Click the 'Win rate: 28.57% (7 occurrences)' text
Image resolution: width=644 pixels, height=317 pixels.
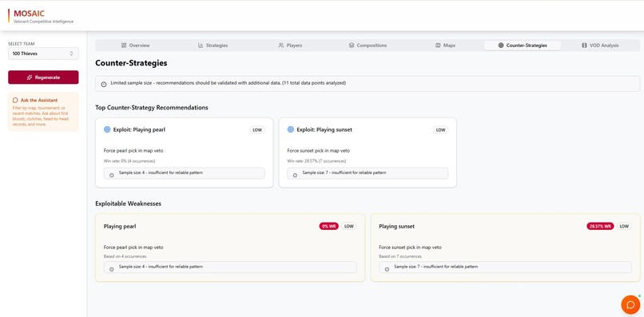316,161
